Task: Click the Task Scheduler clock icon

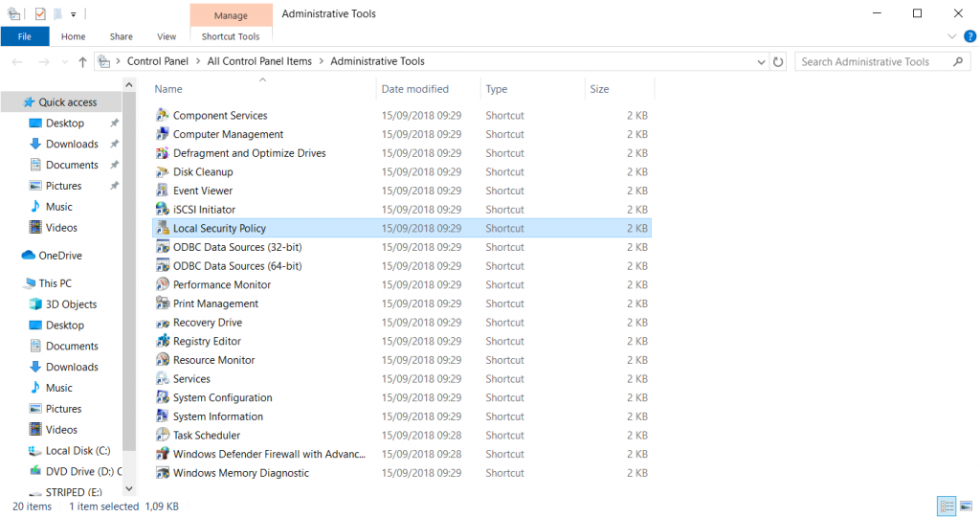Action: [x=163, y=435]
